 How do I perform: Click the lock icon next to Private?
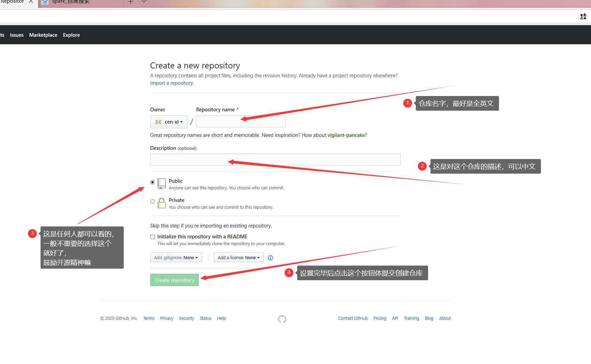[x=162, y=203]
